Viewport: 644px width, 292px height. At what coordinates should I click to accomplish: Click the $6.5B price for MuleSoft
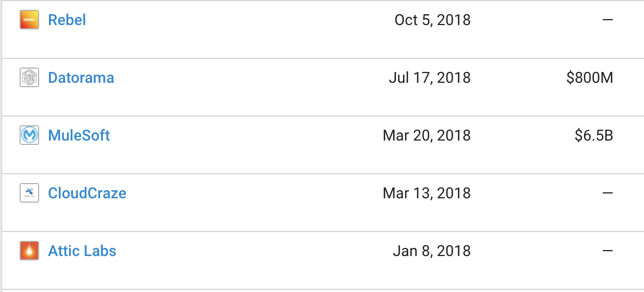click(x=594, y=135)
